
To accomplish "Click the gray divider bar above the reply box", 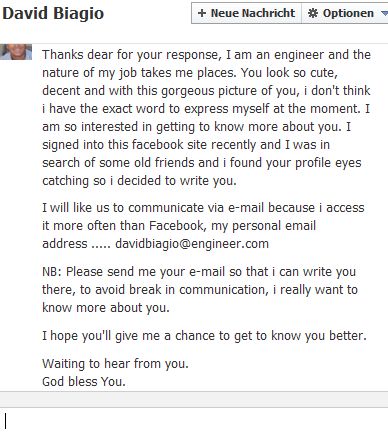I will (194, 399).
